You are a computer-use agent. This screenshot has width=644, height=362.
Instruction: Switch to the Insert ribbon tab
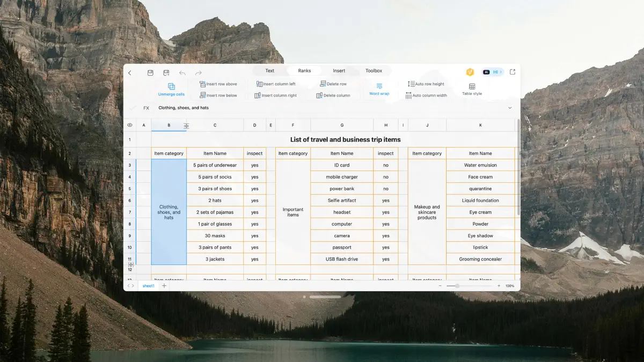pos(339,70)
